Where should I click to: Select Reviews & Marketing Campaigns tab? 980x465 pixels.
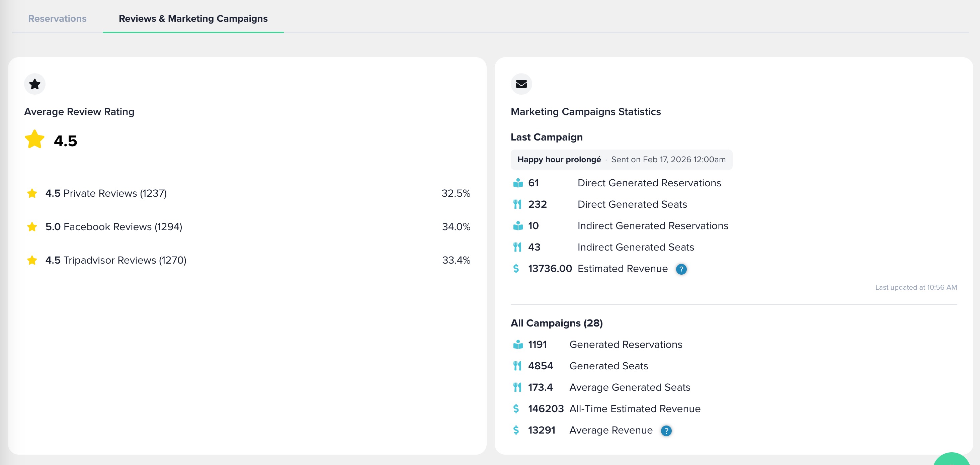point(193,19)
